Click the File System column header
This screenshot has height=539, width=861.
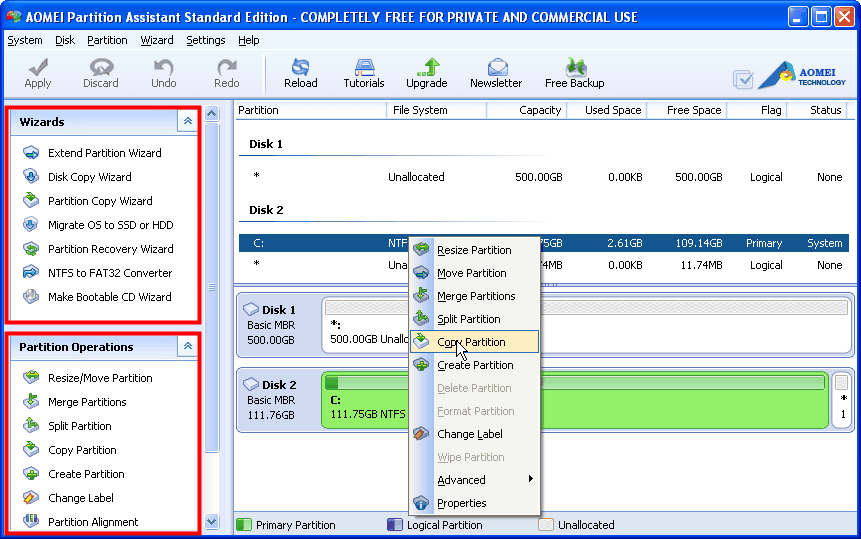(x=437, y=110)
